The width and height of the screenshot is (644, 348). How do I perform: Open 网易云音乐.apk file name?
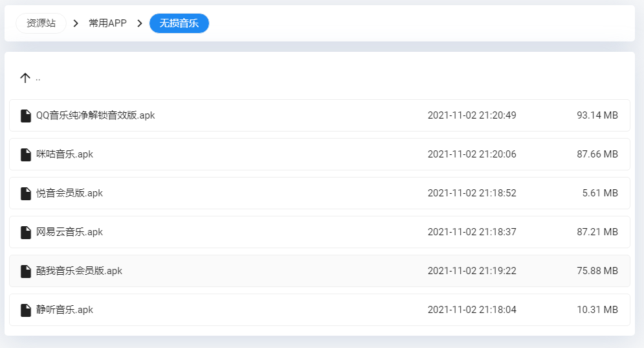pyautogui.click(x=69, y=232)
